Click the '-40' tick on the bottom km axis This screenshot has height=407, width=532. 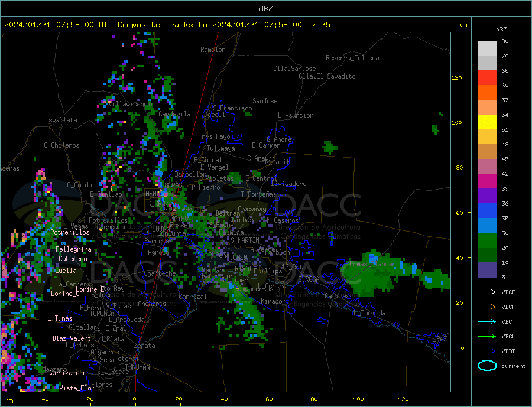coord(43,399)
